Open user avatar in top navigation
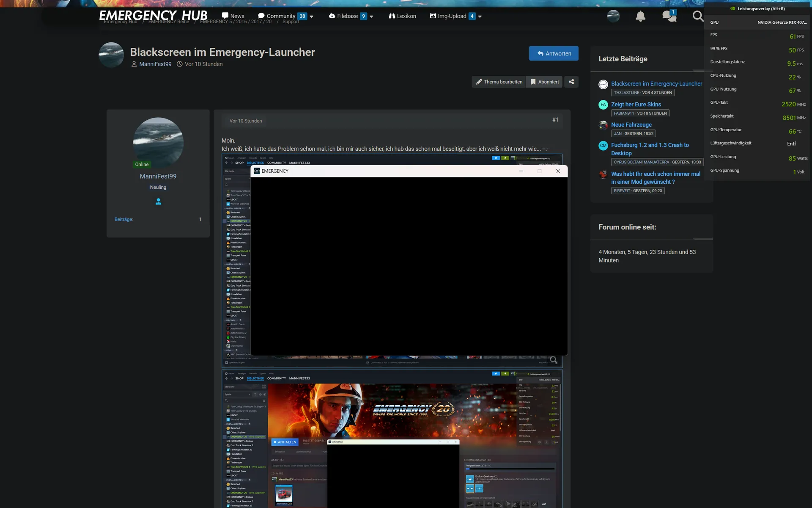This screenshot has width=812, height=508. [x=613, y=17]
